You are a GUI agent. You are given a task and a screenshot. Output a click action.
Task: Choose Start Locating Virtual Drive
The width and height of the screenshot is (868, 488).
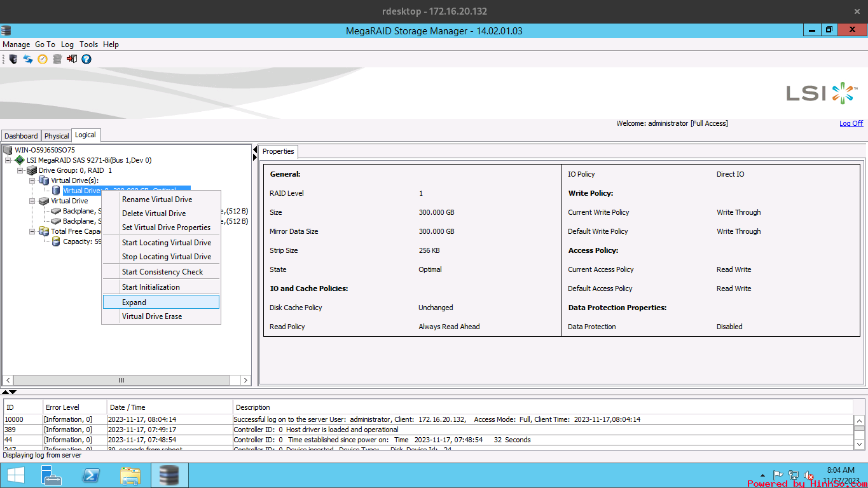click(161, 243)
